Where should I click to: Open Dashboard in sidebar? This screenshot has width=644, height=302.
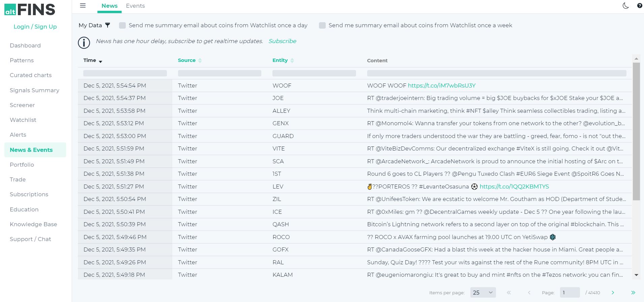click(x=25, y=45)
